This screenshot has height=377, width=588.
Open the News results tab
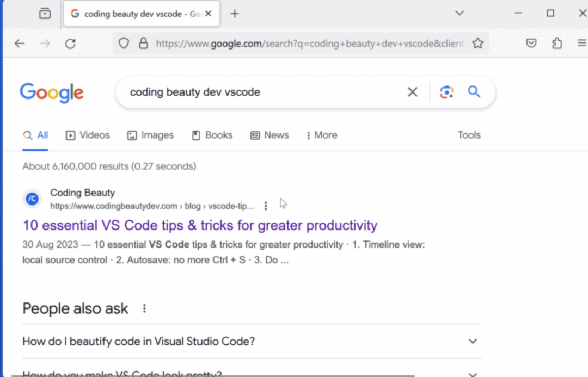[269, 135]
